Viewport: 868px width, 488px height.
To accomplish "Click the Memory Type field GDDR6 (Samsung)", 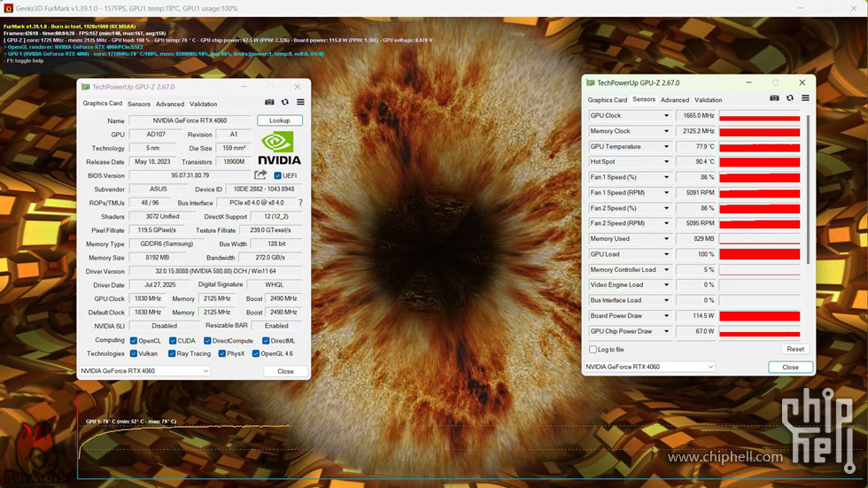I will [167, 244].
